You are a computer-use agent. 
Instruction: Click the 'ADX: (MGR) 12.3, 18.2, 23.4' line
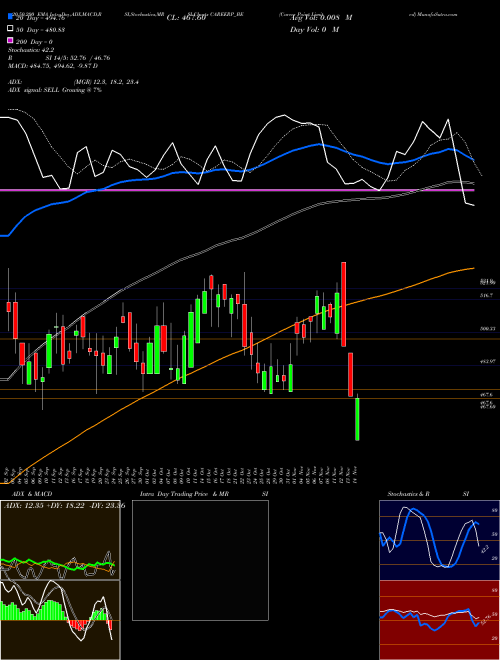(x=73, y=82)
